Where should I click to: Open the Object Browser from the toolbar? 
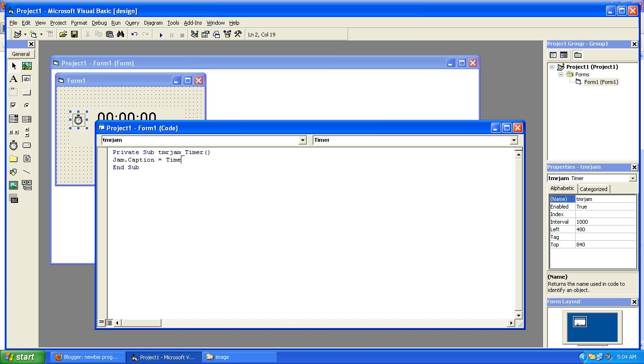coord(227,34)
